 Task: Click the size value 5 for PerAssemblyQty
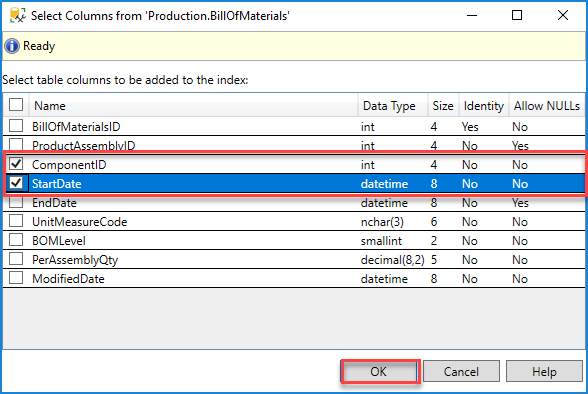point(434,260)
